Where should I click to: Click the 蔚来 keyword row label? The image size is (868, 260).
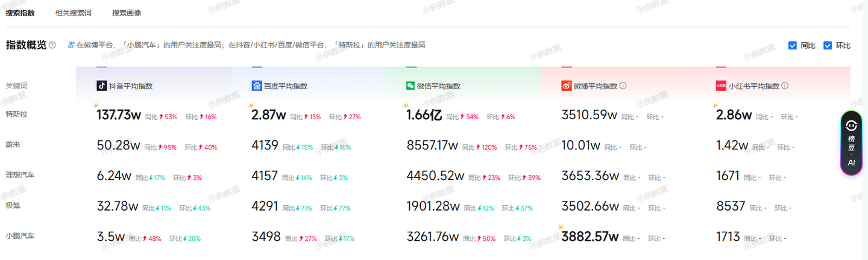(x=13, y=145)
